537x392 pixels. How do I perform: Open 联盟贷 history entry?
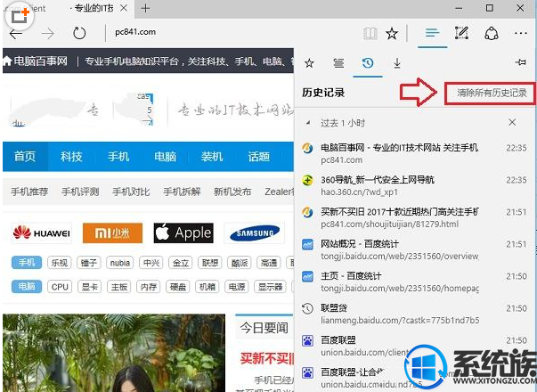click(414, 314)
